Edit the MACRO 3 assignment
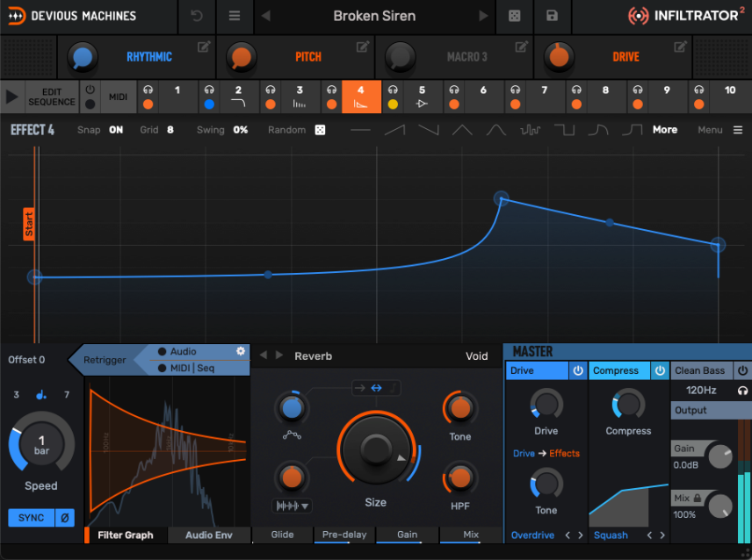752x560 pixels. 521,47
